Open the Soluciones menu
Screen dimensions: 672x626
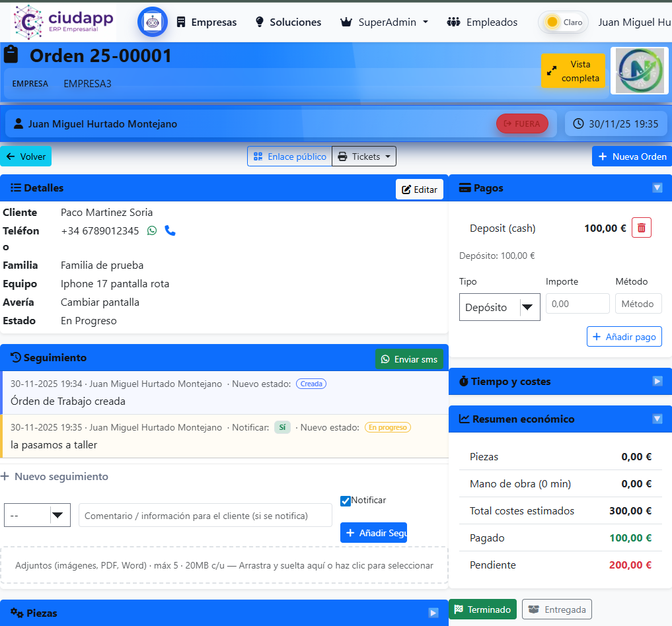pyautogui.click(x=287, y=22)
